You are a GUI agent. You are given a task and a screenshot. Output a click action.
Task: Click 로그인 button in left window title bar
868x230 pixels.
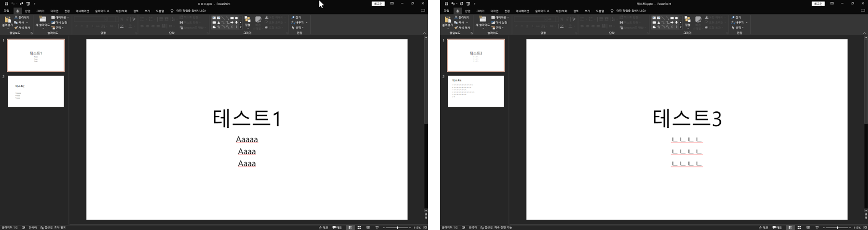(378, 3)
